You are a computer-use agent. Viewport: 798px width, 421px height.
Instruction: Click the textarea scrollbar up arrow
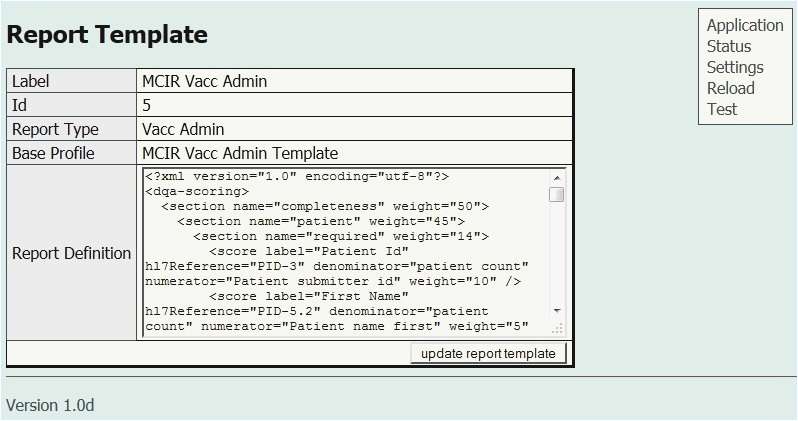pyautogui.click(x=557, y=177)
